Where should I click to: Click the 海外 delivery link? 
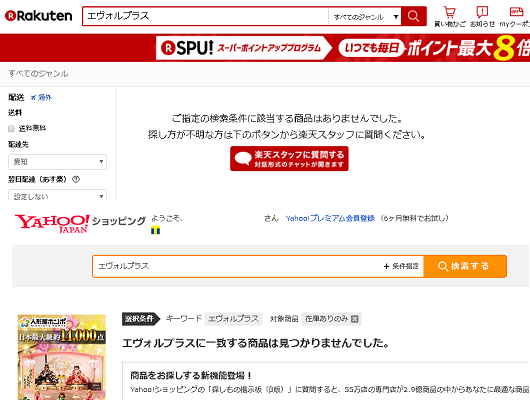41,97
